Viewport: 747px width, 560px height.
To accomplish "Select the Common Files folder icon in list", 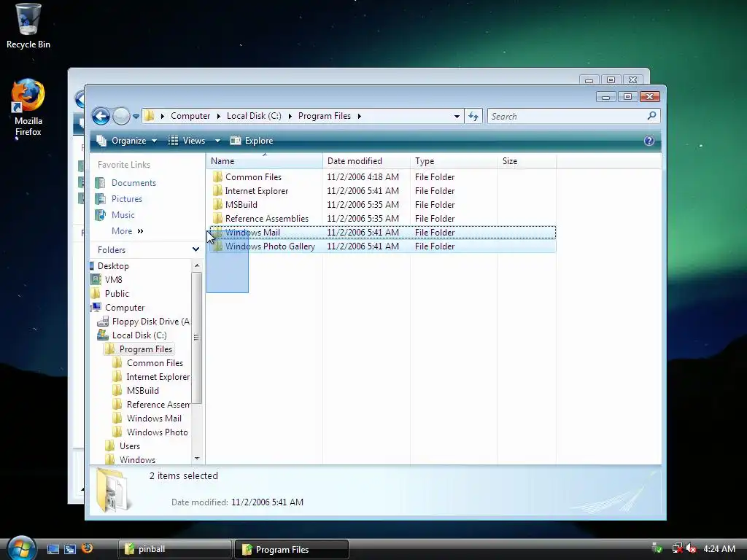I will click(x=217, y=176).
